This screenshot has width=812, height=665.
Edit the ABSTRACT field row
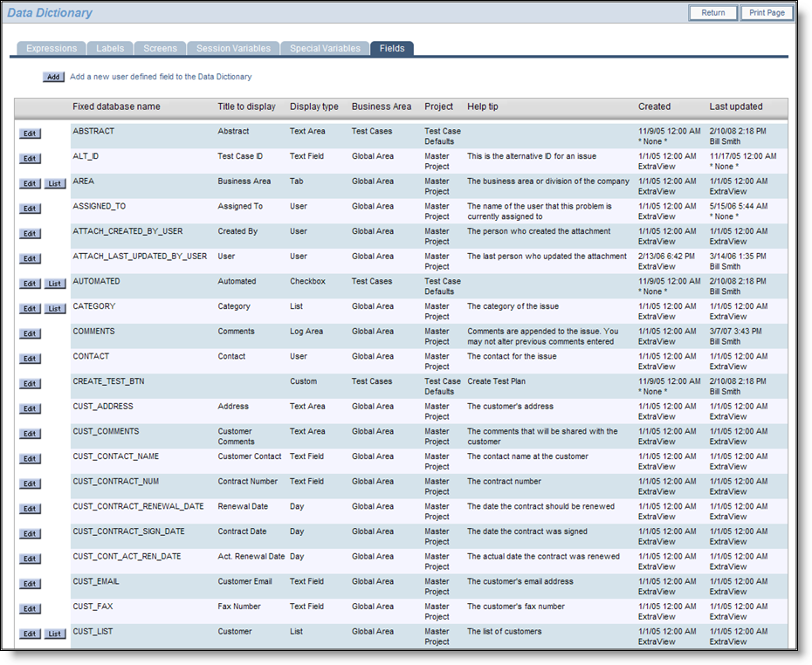30,134
